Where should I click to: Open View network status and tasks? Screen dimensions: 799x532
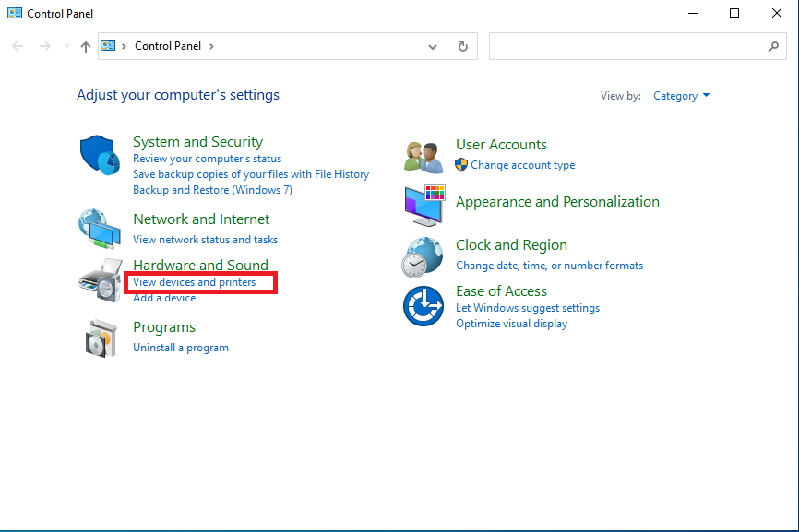click(205, 240)
